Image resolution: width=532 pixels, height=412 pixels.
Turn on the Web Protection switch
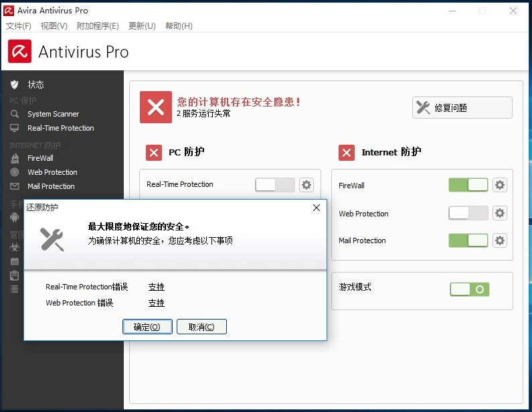468,213
